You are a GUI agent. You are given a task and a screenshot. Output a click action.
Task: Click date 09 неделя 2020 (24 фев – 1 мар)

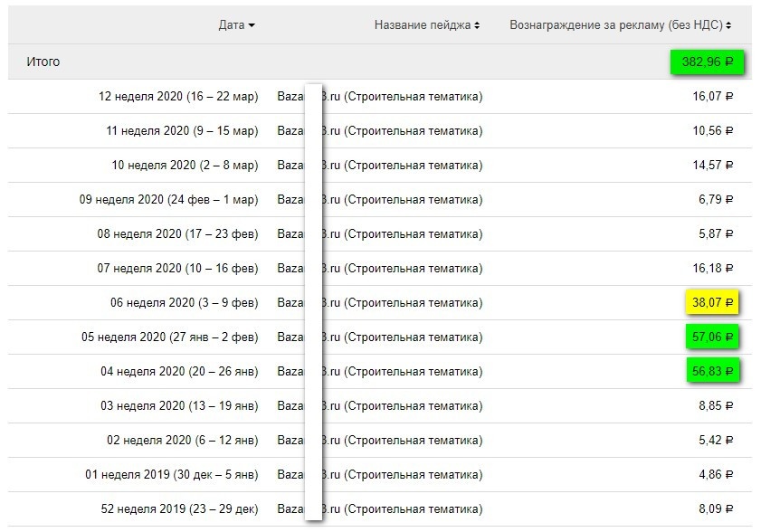pyautogui.click(x=168, y=200)
